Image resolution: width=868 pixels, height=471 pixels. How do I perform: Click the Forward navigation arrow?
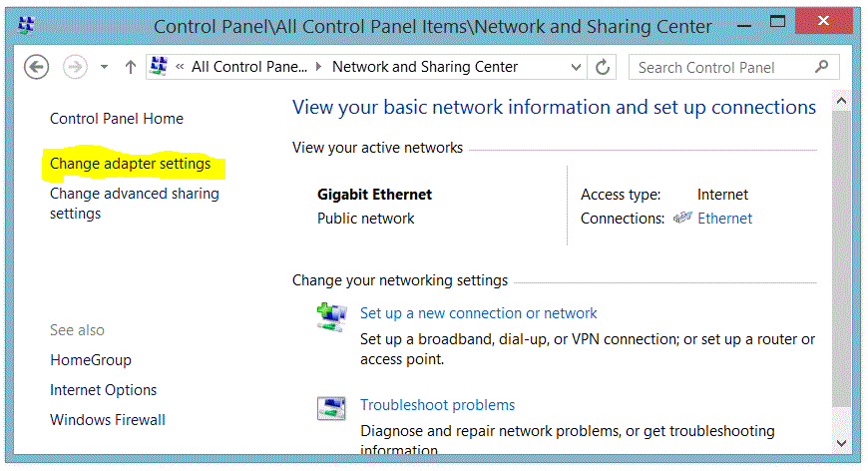pos(75,67)
